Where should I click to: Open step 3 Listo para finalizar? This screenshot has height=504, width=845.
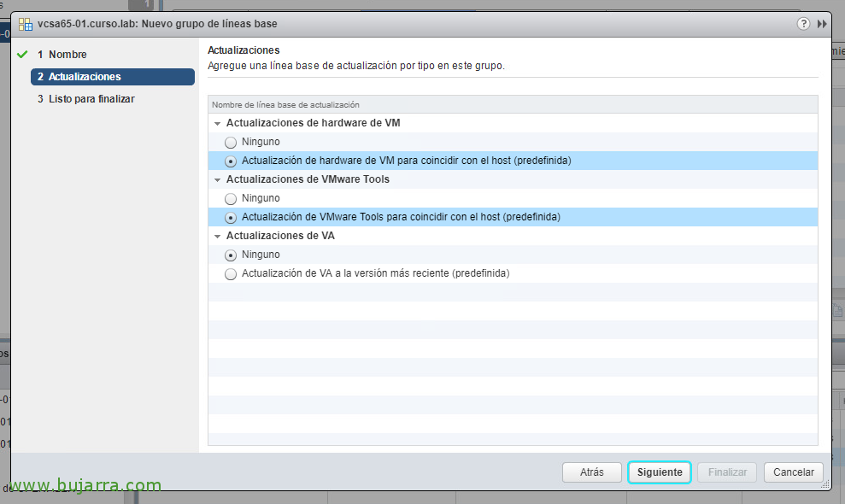click(86, 99)
